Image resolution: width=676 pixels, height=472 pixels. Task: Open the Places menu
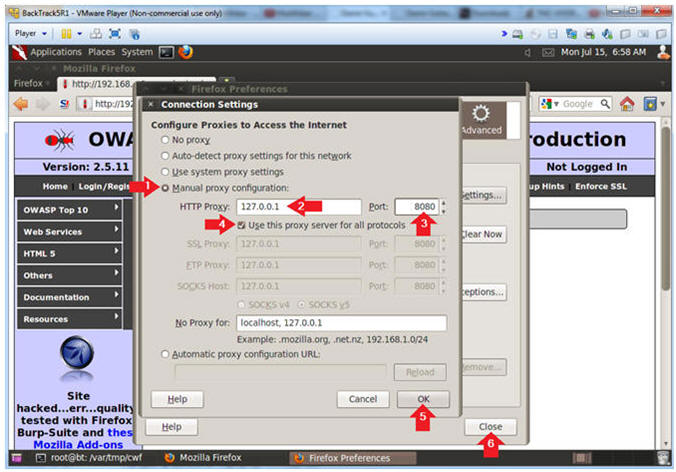coord(101,52)
